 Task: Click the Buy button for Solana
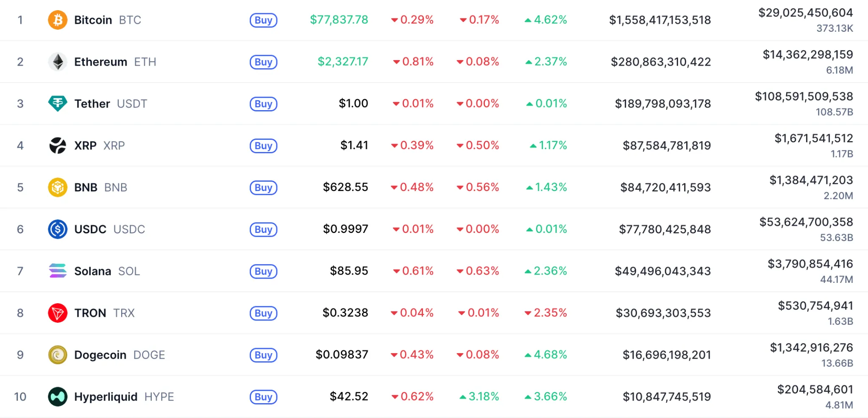pyautogui.click(x=263, y=271)
